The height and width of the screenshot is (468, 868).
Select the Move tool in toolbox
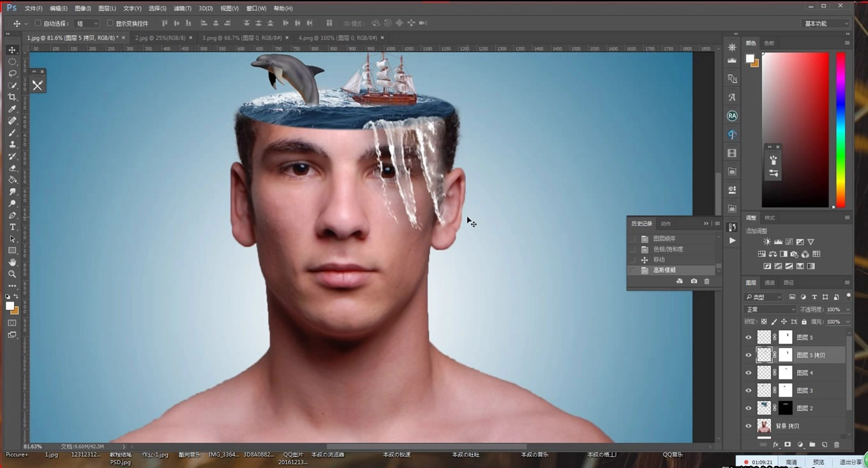[x=12, y=50]
